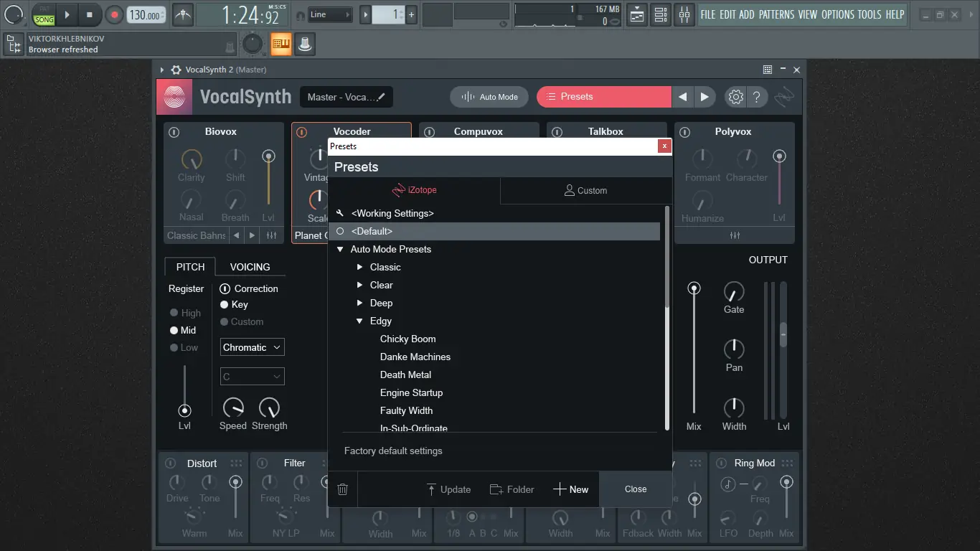Toggle the Compuvox module power

point(429,132)
